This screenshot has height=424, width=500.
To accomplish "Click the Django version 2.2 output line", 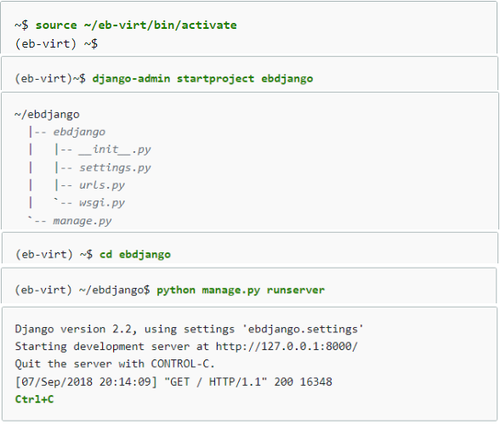I will [x=189, y=329].
